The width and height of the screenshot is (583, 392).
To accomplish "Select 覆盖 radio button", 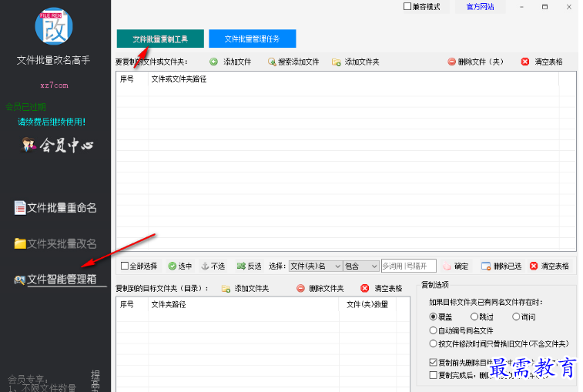I will [x=433, y=317].
